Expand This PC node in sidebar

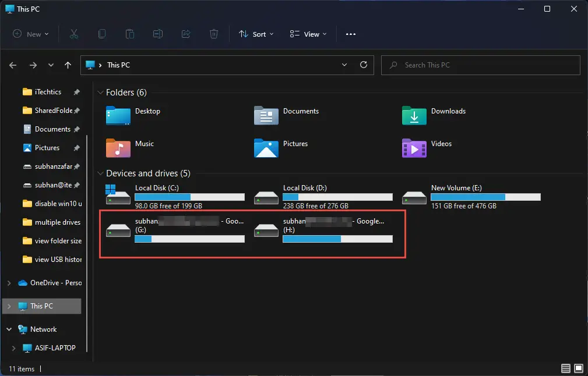pyautogui.click(x=9, y=306)
